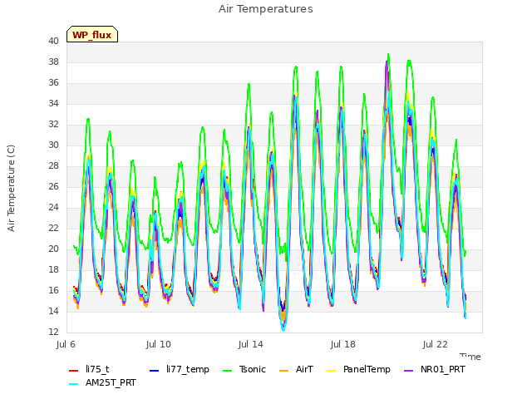
Task: Click the purple NR01_PRT legend color marker
Action: (x=408, y=371)
